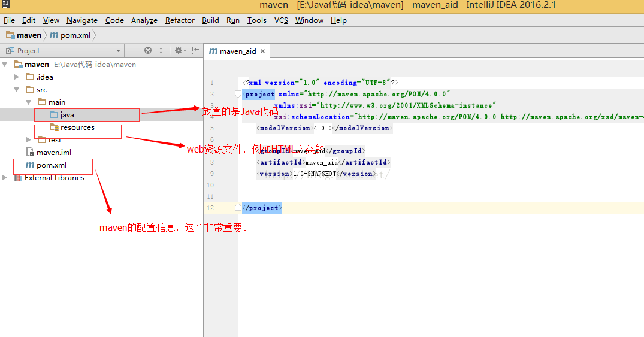644x337 pixels.
Task: Click the closing </project> tag text
Action: pyautogui.click(x=262, y=208)
